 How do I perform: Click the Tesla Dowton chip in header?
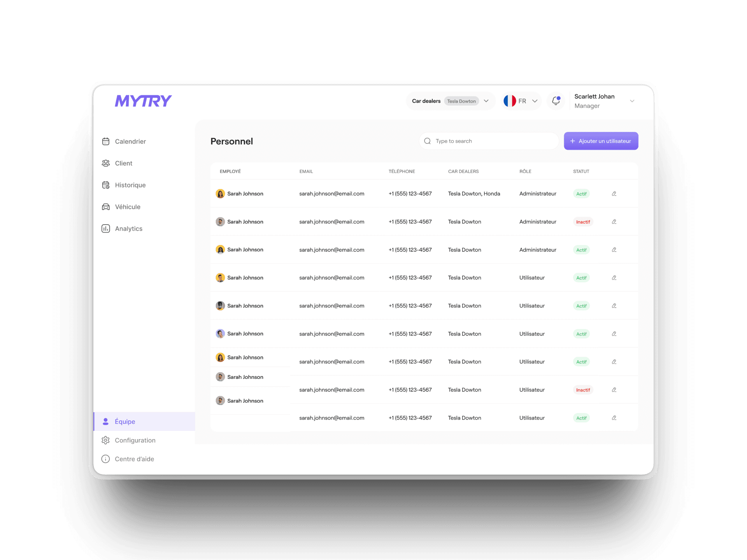(x=461, y=101)
